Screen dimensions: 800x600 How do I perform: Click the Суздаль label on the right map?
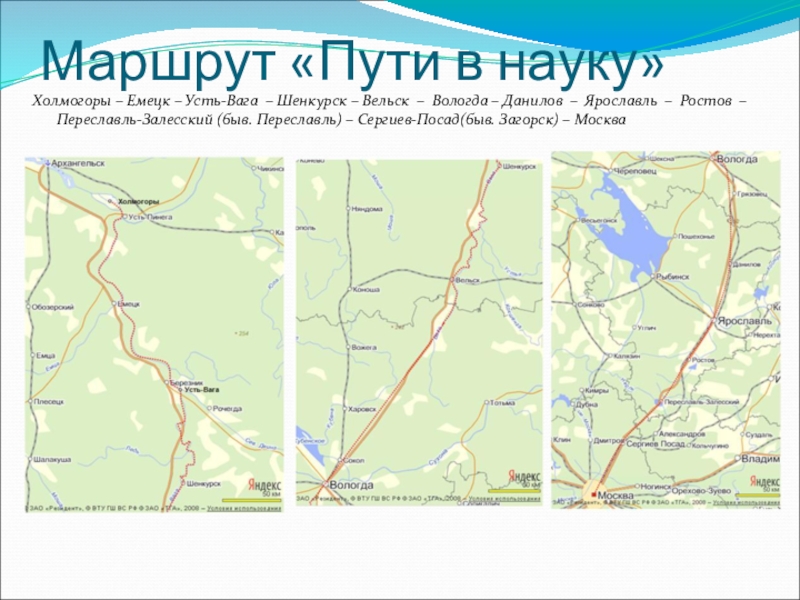(x=759, y=435)
